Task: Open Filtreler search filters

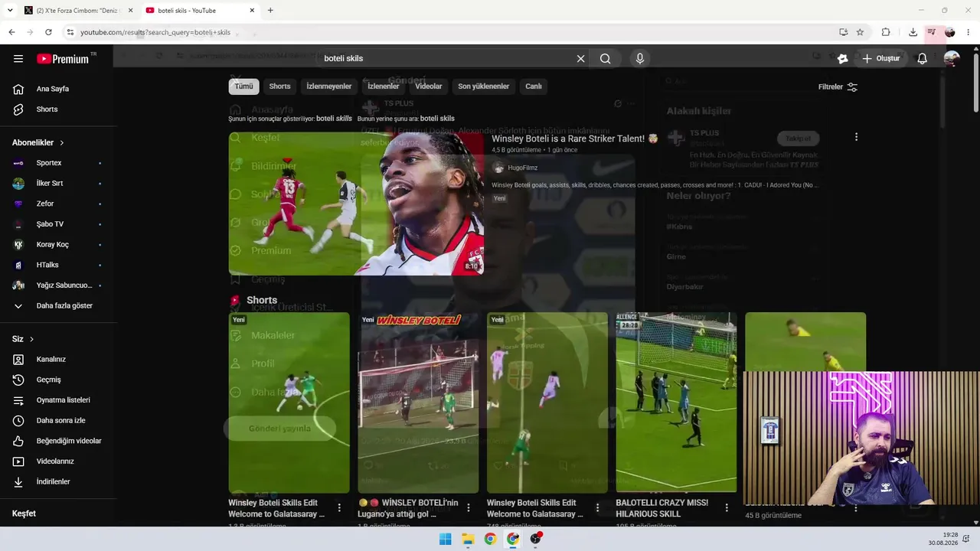Action: click(838, 87)
